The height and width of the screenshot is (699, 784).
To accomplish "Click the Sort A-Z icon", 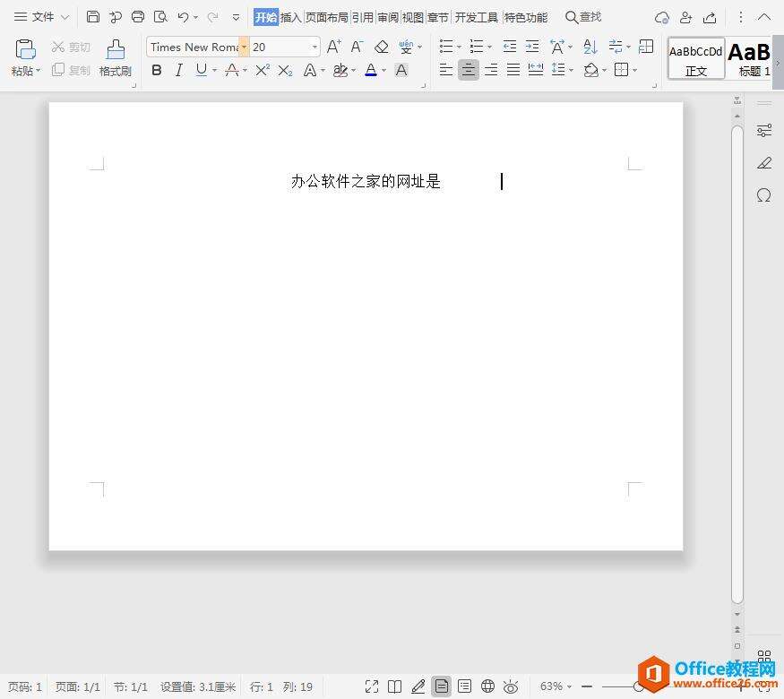I will (x=590, y=47).
